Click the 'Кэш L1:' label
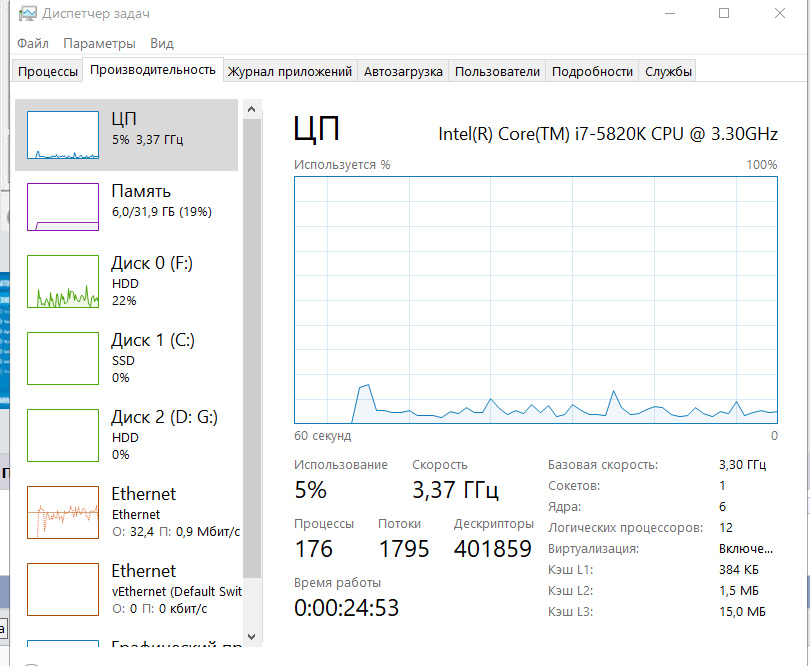The image size is (810, 666). click(570, 570)
